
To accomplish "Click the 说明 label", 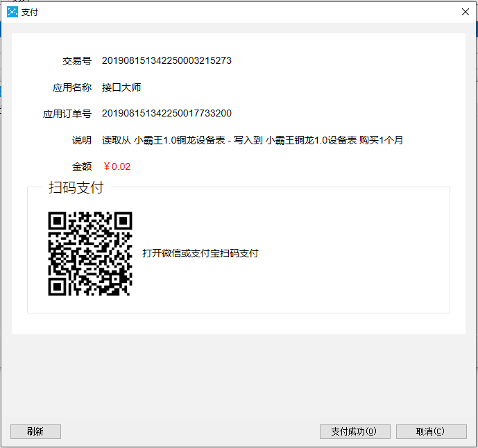I will 82,140.
